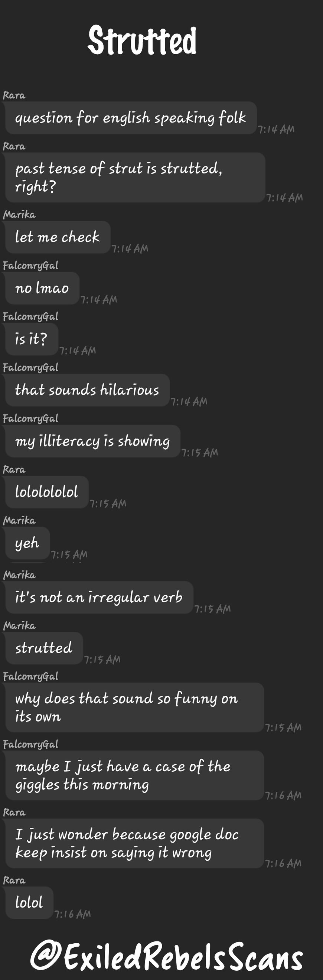323x980 pixels.
Task: Select Marika's "yeh" message bubble
Action: click(x=27, y=543)
